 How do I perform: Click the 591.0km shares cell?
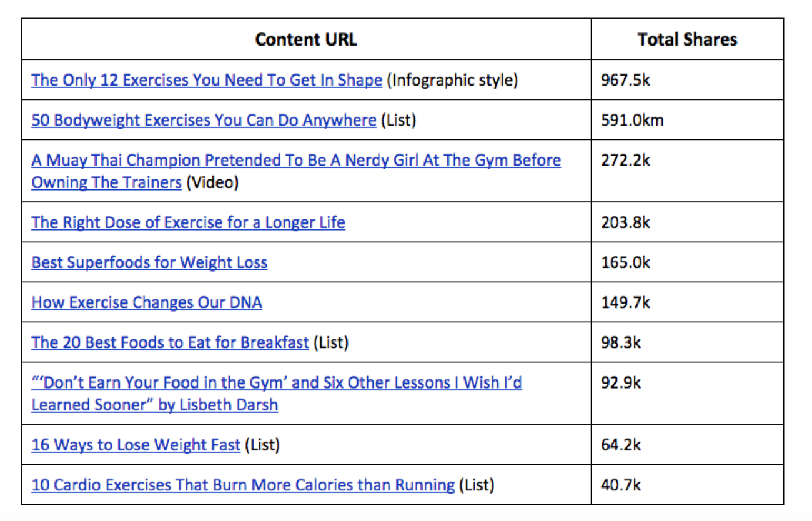pyautogui.click(x=687, y=120)
